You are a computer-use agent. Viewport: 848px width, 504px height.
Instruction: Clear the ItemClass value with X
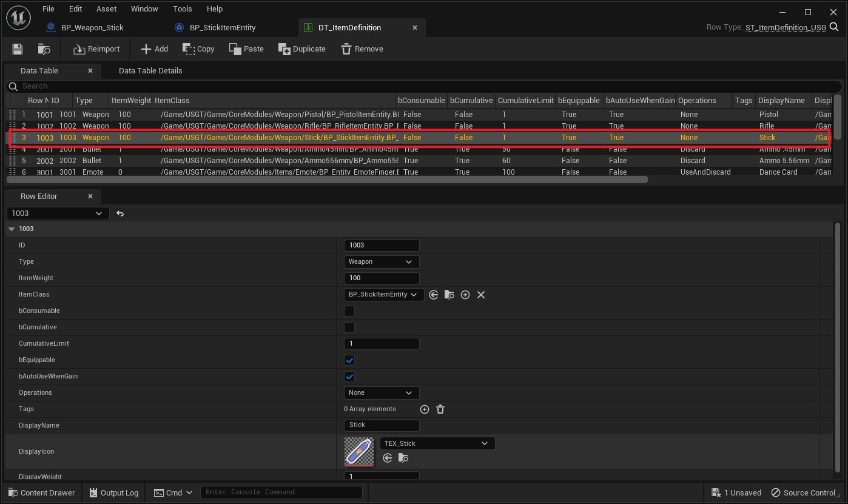481,295
